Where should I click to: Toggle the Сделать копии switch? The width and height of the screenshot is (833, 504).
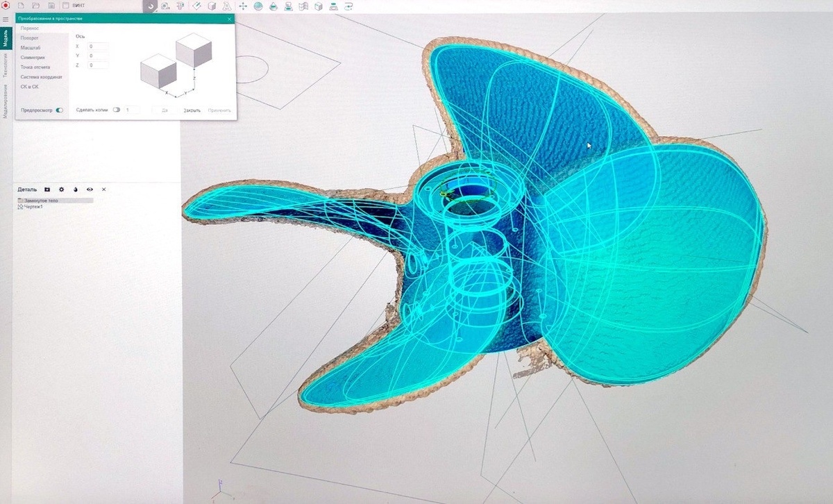click(x=116, y=110)
